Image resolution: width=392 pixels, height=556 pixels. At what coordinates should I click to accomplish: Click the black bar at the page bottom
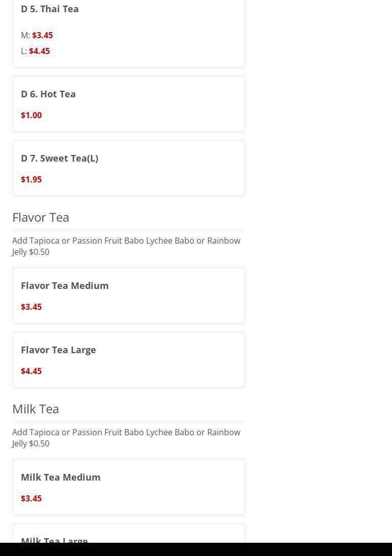tap(196, 549)
